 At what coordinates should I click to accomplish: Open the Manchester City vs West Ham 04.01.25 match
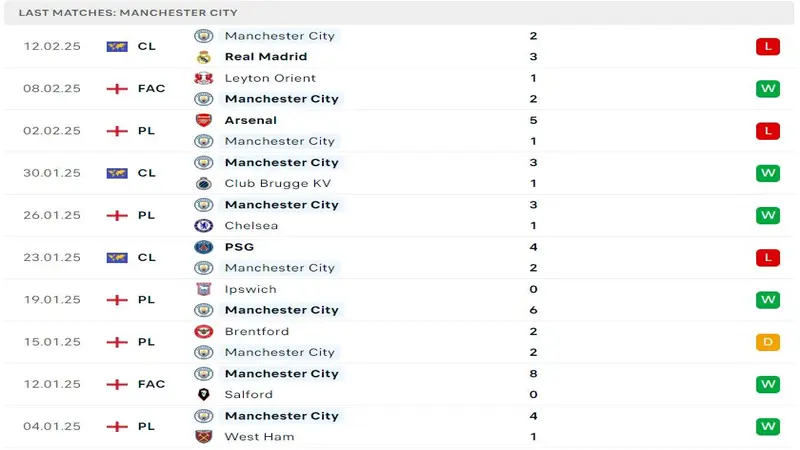[400, 426]
